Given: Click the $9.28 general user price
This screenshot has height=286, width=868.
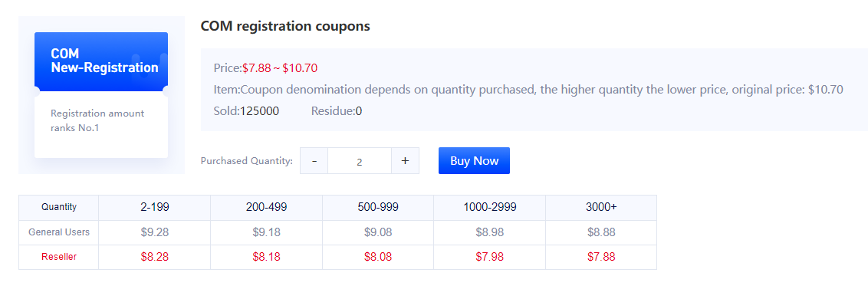Looking at the screenshot, I should pos(154,232).
